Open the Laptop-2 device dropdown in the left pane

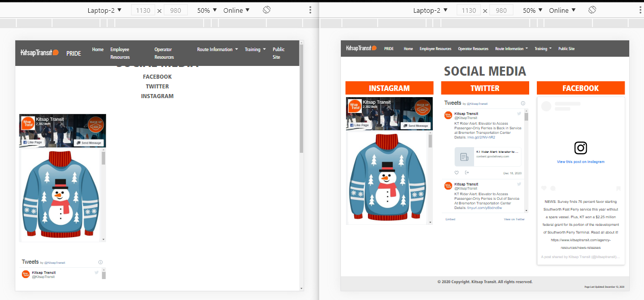click(104, 10)
